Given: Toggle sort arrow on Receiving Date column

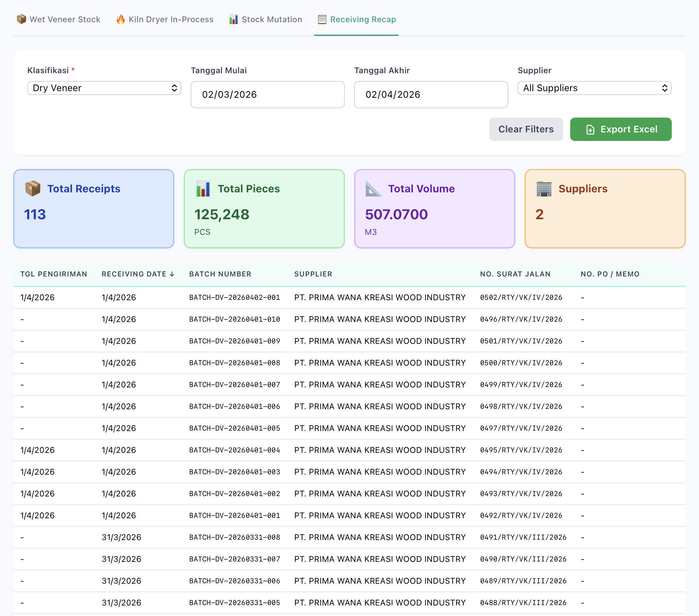Looking at the screenshot, I should pyautogui.click(x=172, y=274).
